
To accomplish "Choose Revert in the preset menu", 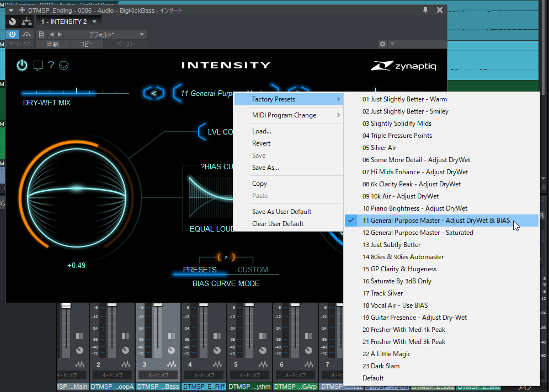I will (289, 143).
